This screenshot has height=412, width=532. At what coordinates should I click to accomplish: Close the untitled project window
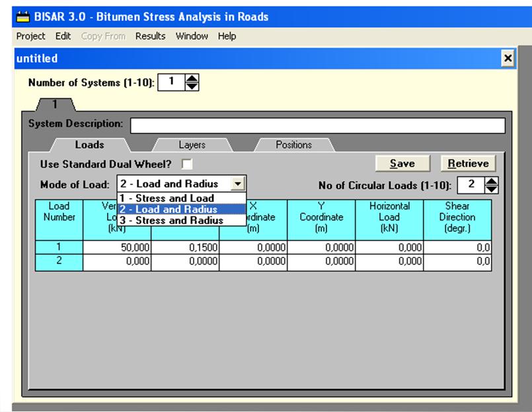508,58
